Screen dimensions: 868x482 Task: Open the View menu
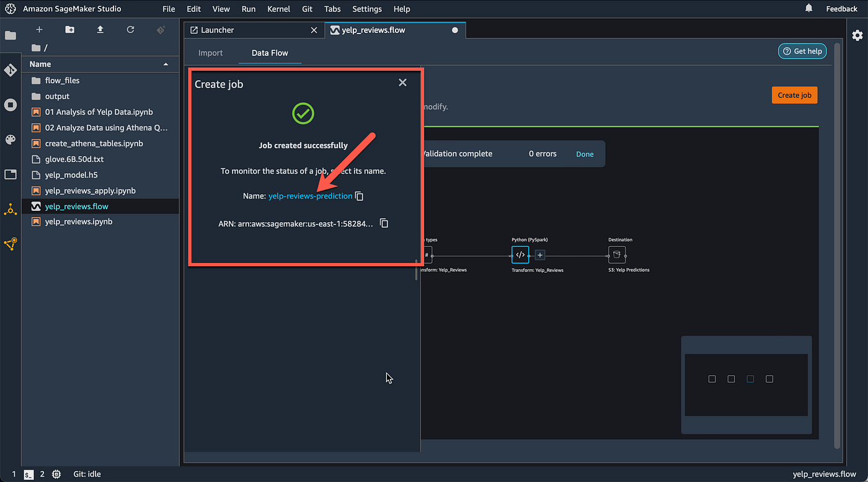click(x=221, y=9)
